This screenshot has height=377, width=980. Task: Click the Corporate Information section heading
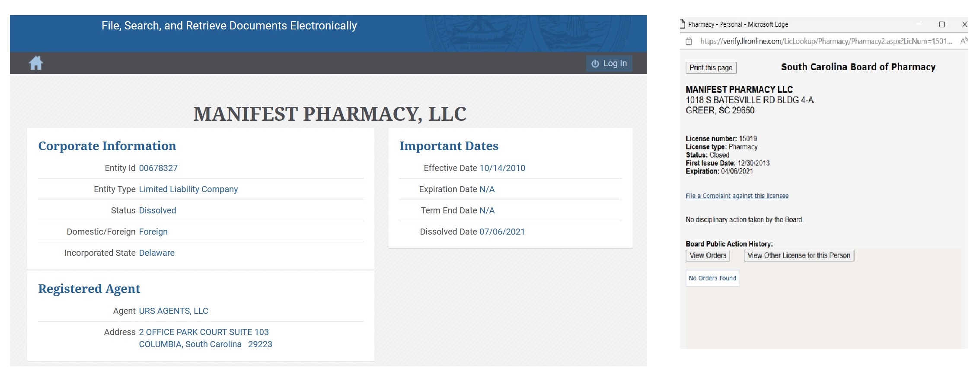point(107,146)
